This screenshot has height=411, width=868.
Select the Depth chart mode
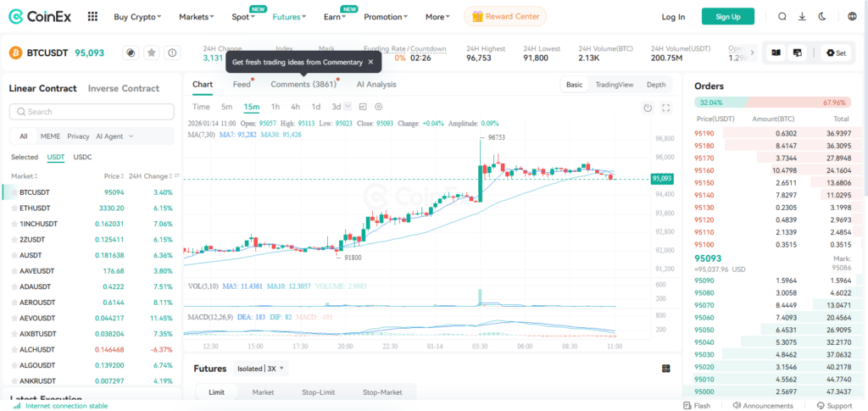[x=656, y=85]
